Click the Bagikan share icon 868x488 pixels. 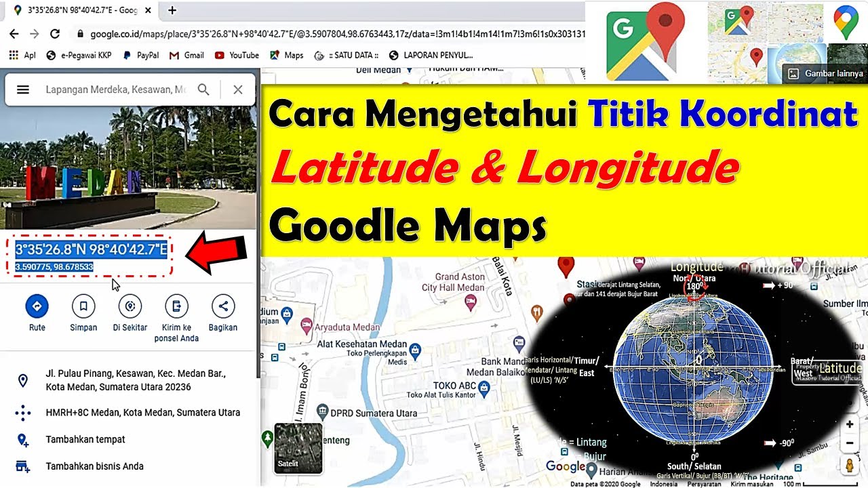[222, 306]
